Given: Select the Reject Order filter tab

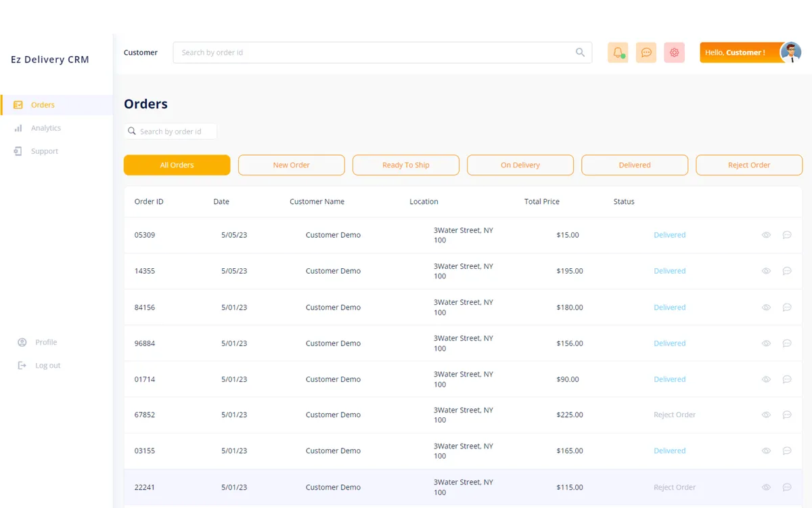Looking at the screenshot, I should point(749,165).
